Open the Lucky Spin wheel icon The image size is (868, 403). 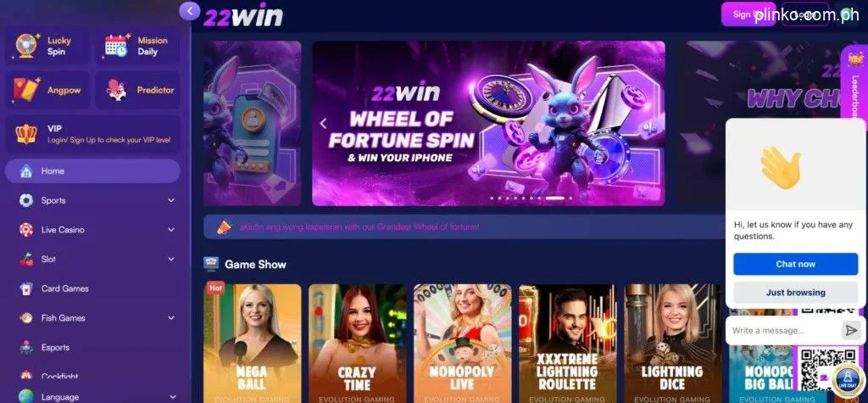click(26, 46)
